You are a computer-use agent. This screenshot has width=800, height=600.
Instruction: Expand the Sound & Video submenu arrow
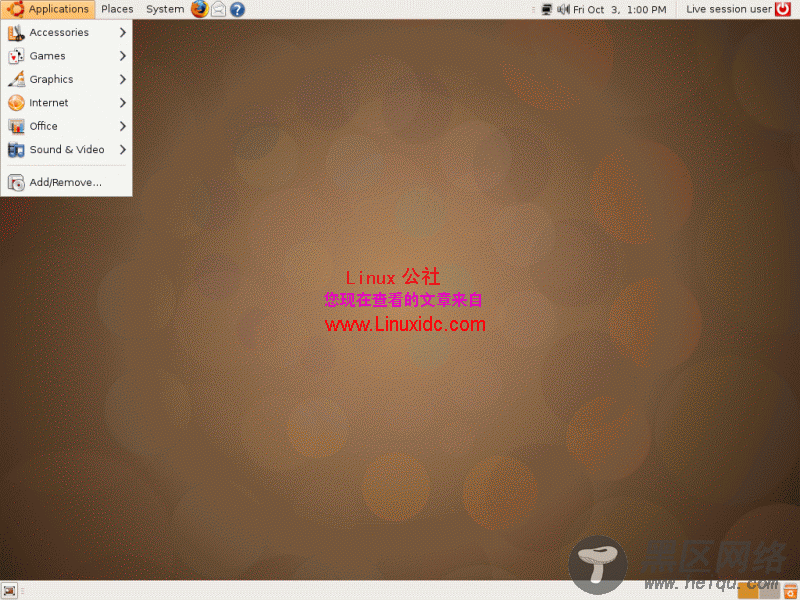[x=122, y=149]
